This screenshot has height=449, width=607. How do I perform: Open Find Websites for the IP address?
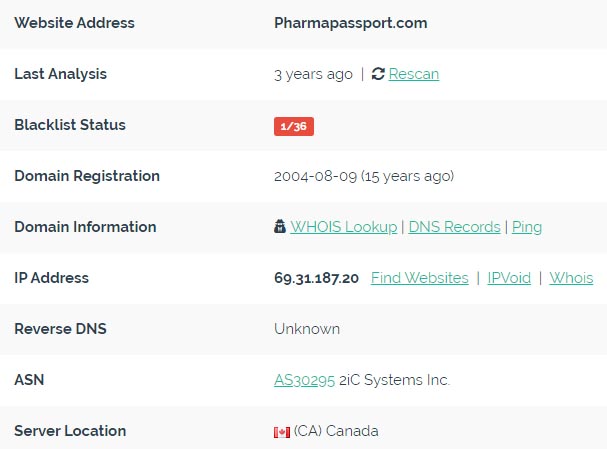(420, 278)
